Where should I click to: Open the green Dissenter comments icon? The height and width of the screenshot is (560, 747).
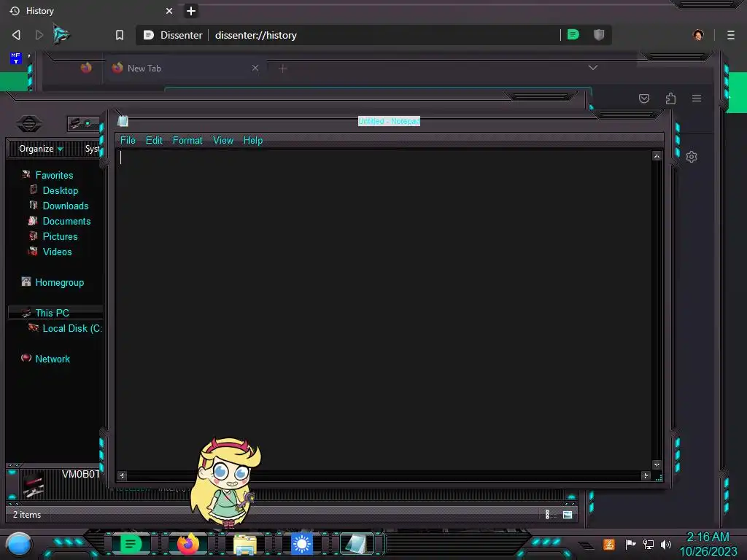pos(573,34)
